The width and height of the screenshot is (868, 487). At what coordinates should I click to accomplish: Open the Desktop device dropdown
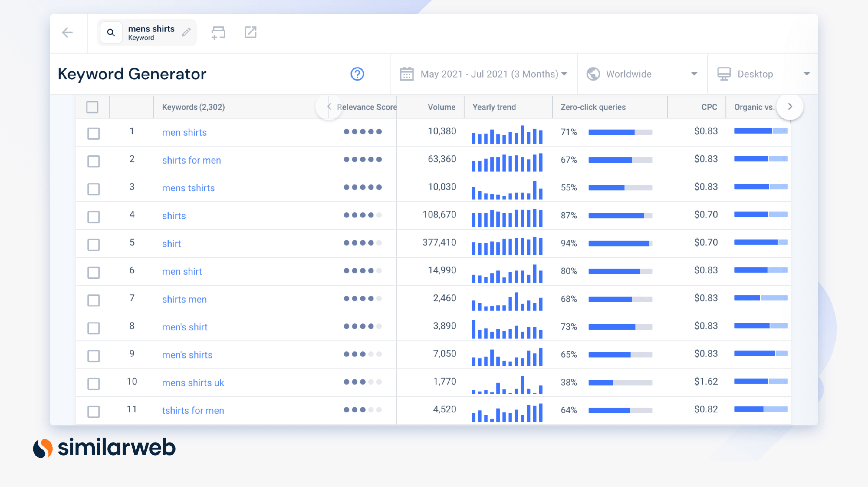pyautogui.click(x=763, y=74)
